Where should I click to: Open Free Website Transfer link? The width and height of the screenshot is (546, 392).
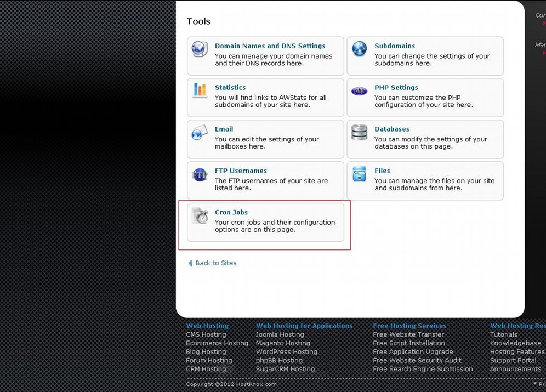point(408,334)
